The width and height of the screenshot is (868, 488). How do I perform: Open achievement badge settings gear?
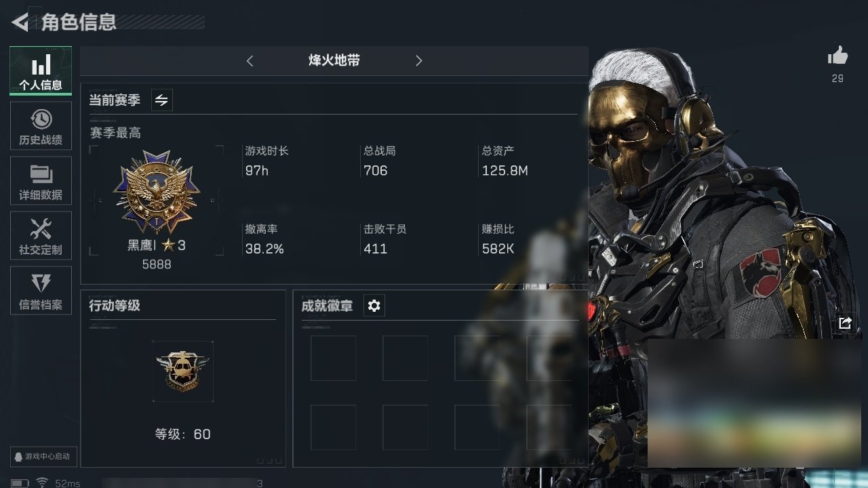click(x=374, y=306)
